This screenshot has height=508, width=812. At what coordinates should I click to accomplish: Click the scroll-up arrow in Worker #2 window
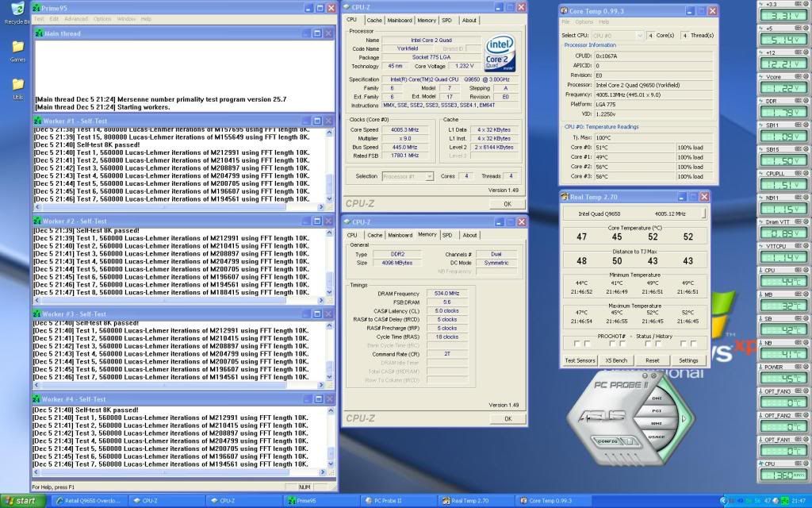pyautogui.click(x=329, y=234)
